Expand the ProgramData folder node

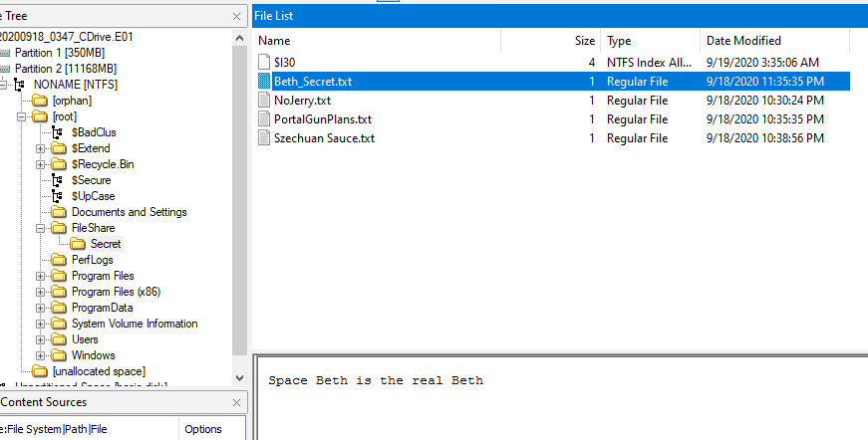pyautogui.click(x=41, y=308)
